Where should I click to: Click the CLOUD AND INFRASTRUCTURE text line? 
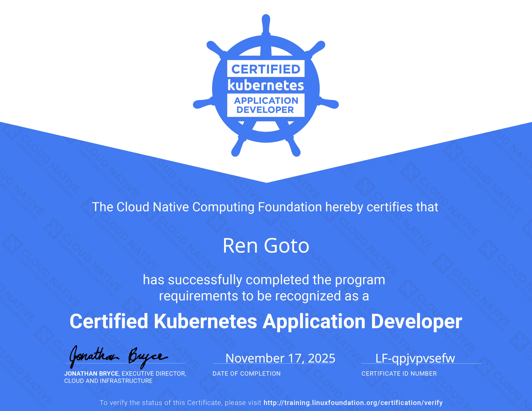[x=108, y=381]
